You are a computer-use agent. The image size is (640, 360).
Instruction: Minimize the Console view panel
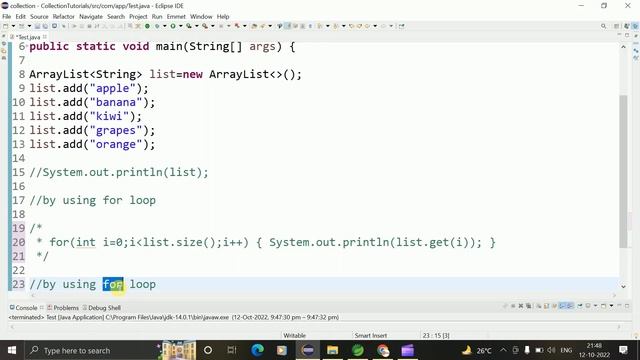pos(619,306)
